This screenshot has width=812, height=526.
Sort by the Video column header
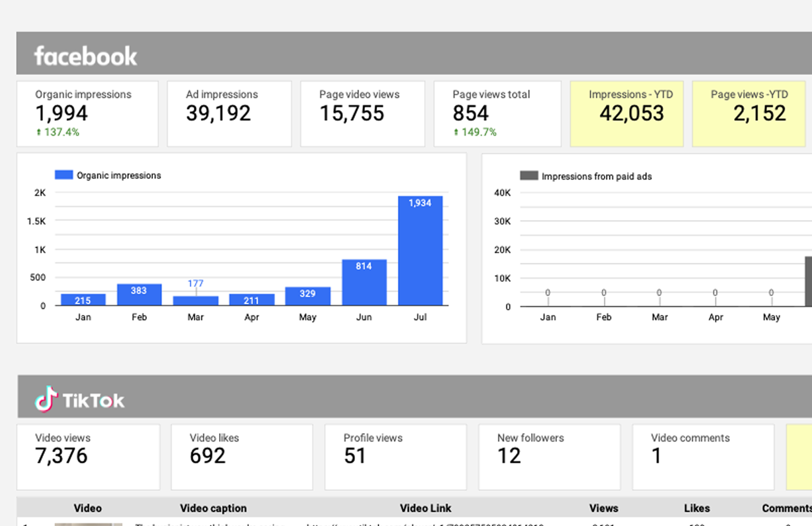pyautogui.click(x=88, y=508)
